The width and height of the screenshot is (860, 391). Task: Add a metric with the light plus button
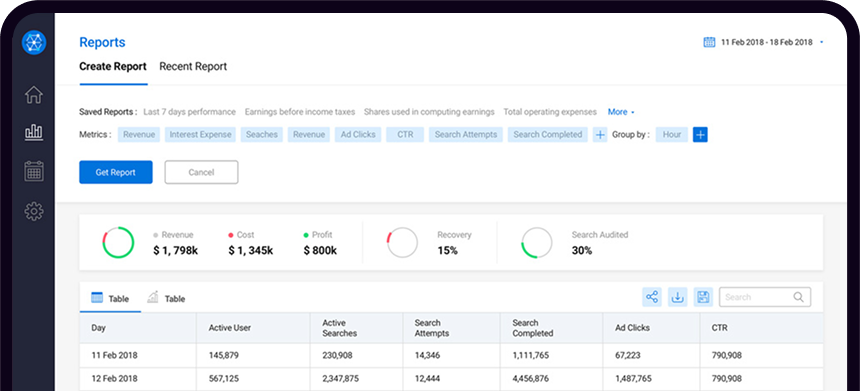(x=600, y=135)
